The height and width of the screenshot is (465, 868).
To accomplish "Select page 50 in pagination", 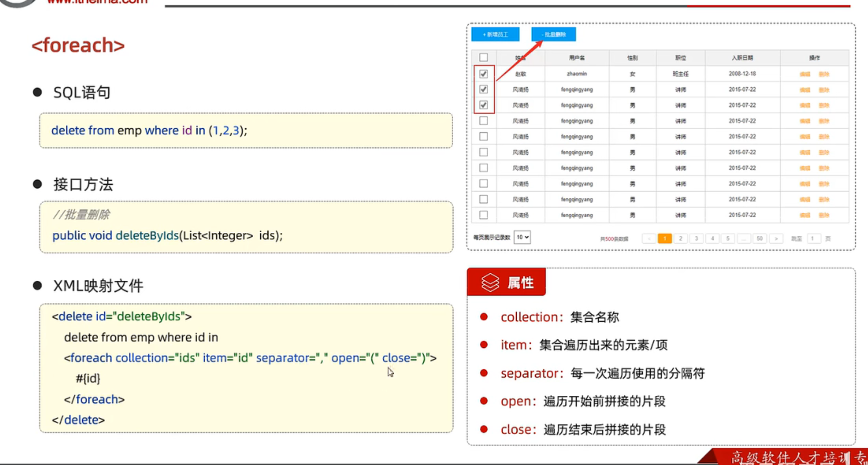I will (760, 239).
